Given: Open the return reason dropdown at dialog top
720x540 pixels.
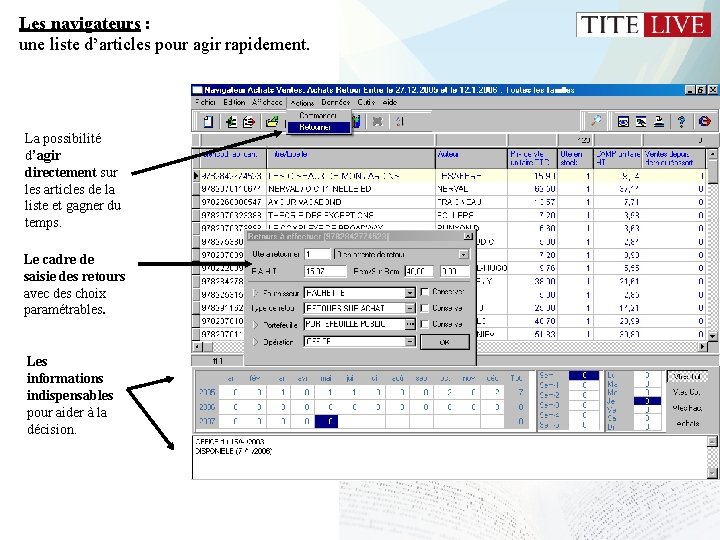Looking at the screenshot, I should [x=464, y=254].
